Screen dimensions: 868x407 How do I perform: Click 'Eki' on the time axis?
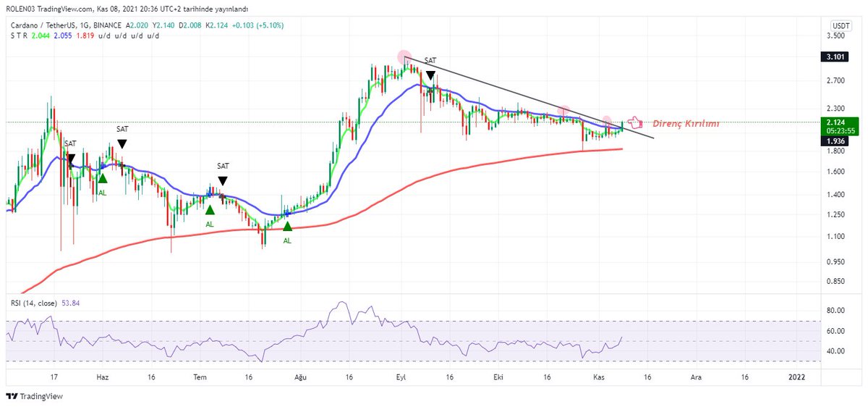[498, 377]
